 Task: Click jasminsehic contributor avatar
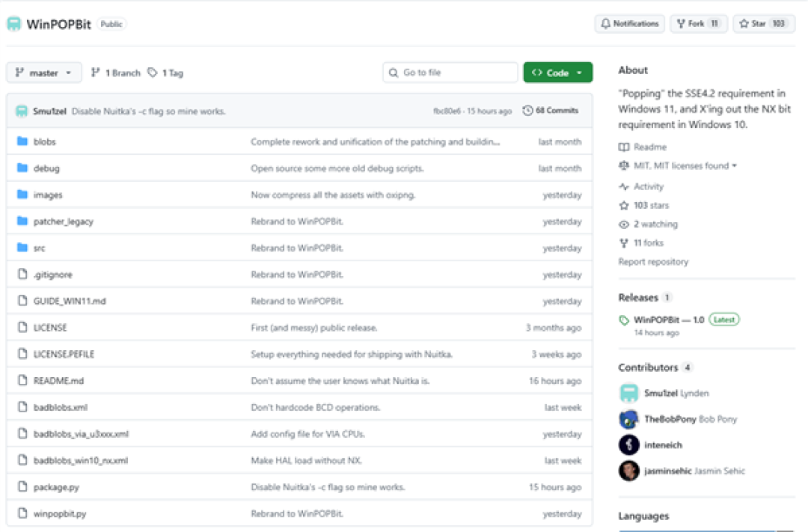(x=628, y=471)
